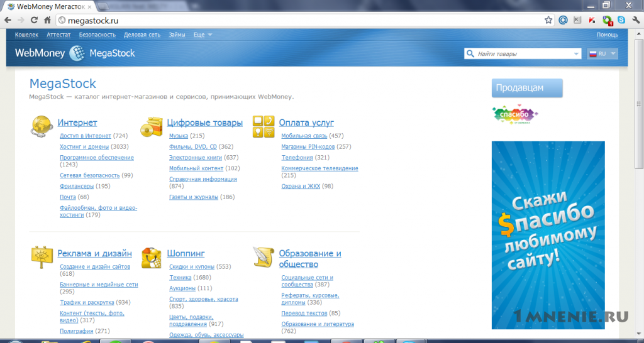Open Перевод текстов link
The height and width of the screenshot is (343, 644).
(x=304, y=313)
